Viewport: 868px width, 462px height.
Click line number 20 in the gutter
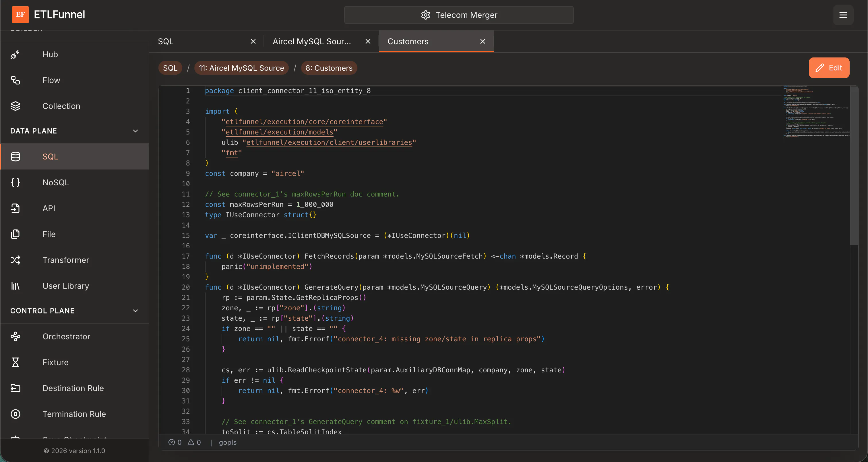(x=186, y=287)
